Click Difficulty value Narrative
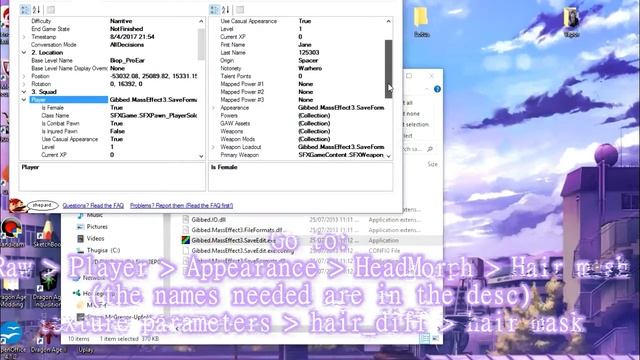 click(x=121, y=21)
